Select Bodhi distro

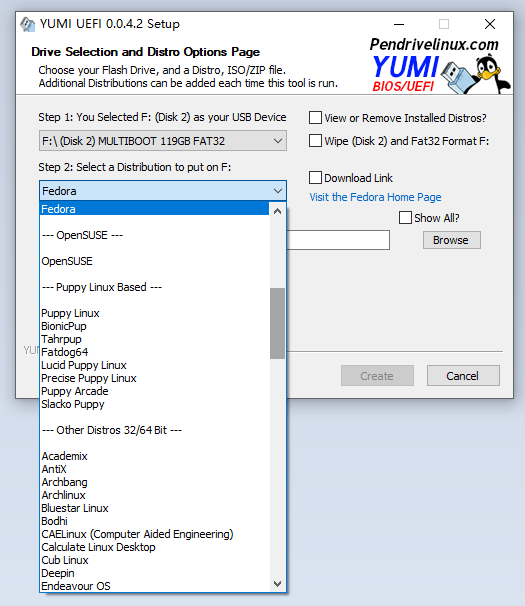pyautogui.click(x=154, y=521)
